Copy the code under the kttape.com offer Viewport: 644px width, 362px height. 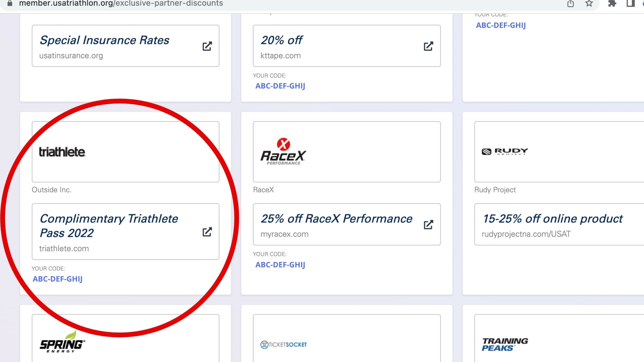click(x=280, y=86)
